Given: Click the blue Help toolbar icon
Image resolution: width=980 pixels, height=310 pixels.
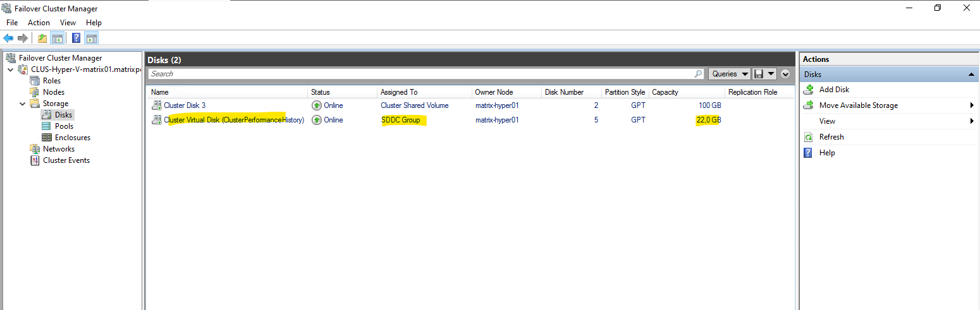Looking at the screenshot, I should coord(77,38).
